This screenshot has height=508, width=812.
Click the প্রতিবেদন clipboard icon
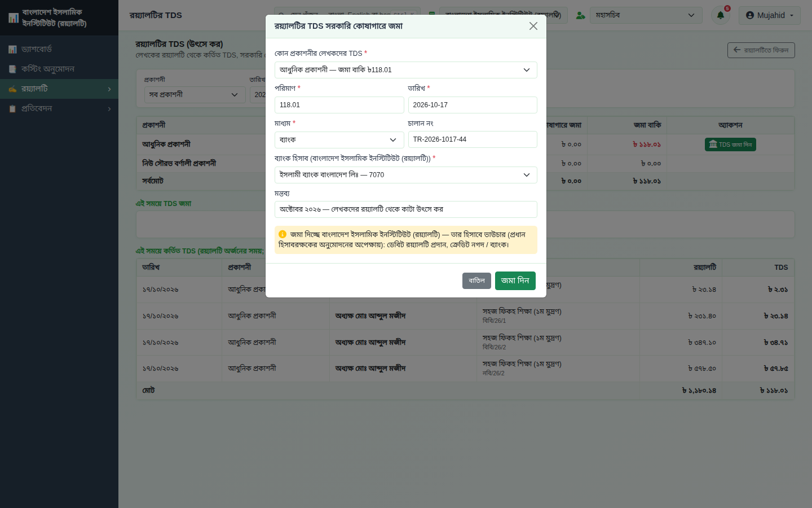[12, 109]
